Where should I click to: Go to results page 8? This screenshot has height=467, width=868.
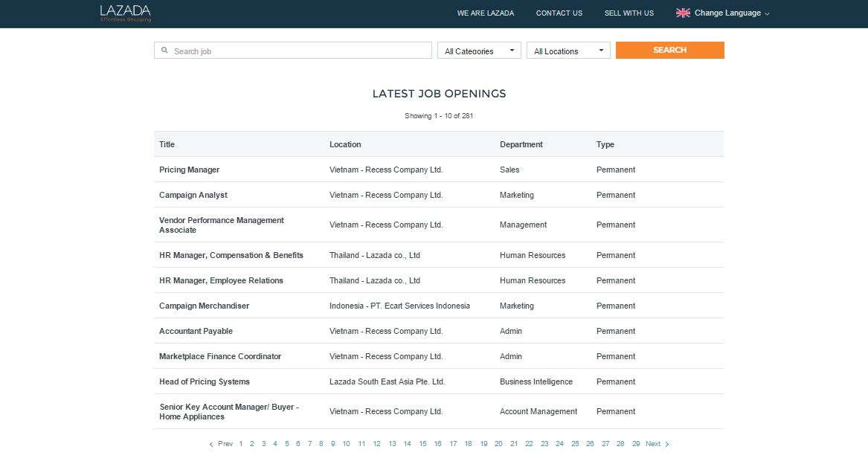[x=321, y=444]
